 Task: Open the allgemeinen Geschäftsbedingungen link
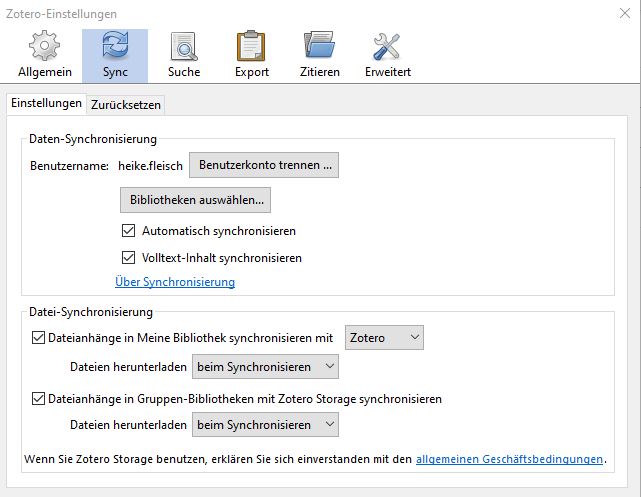point(509,459)
